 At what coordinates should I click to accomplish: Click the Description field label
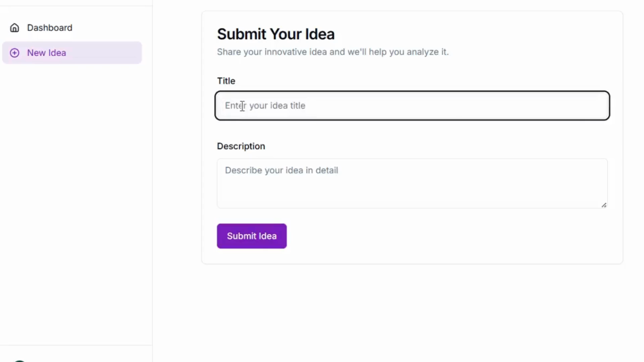[241, 146]
